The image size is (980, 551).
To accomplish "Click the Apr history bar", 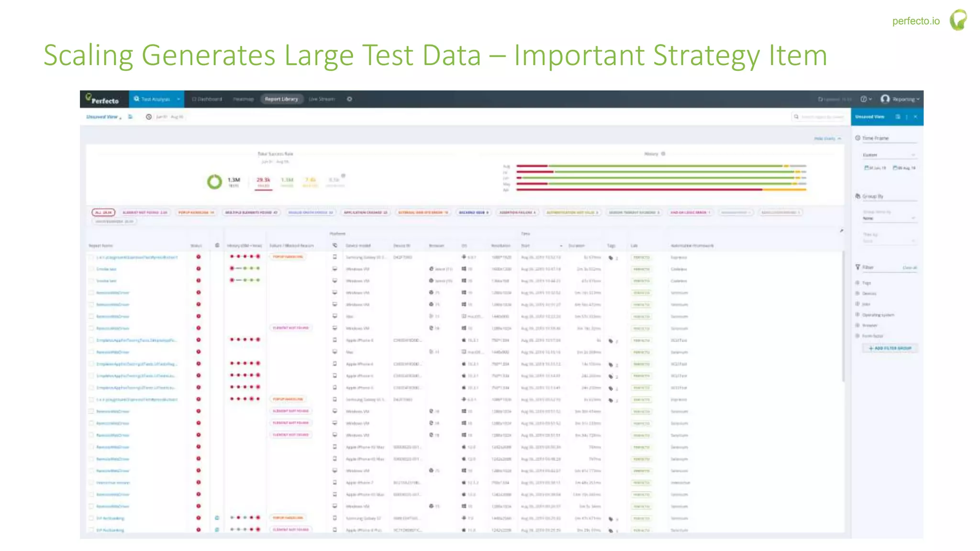I will click(661, 190).
